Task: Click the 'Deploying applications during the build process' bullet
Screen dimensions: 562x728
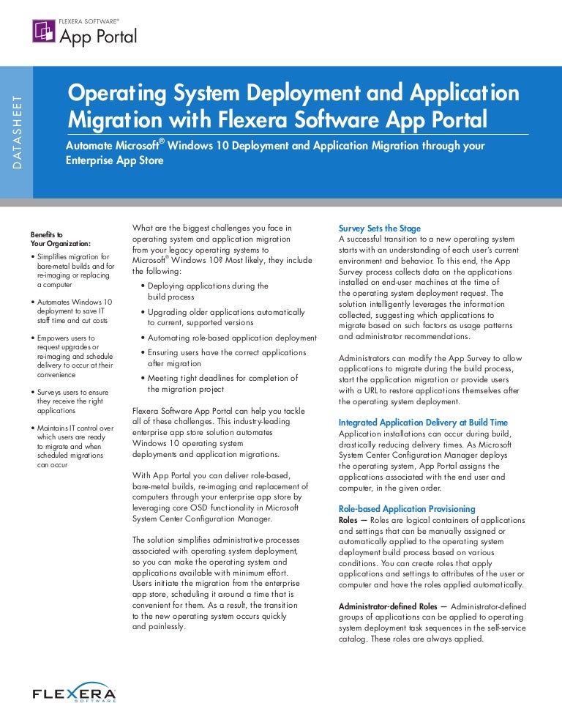Action: pos(207,291)
